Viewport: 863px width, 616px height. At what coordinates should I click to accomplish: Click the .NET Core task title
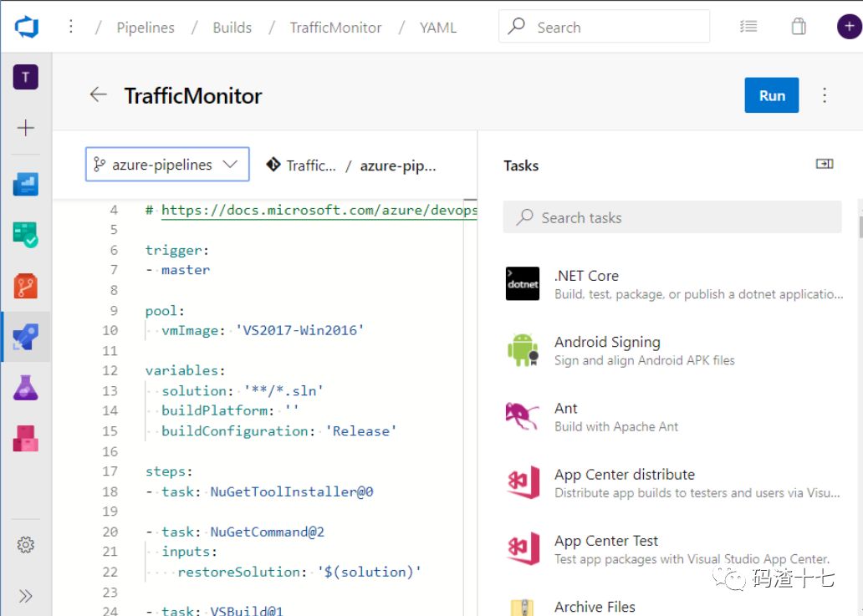coord(586,276)
